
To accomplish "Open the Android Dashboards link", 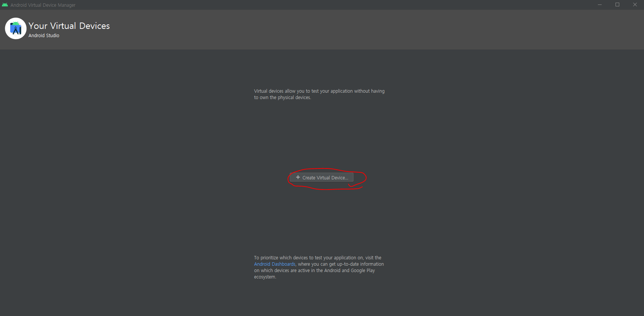I will tap(275, 264).
